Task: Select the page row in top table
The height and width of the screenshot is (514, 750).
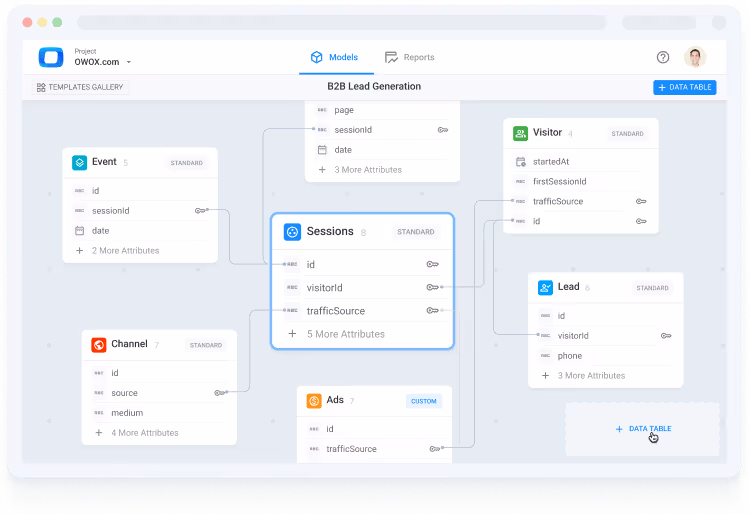Action: (x=382, y=110)
